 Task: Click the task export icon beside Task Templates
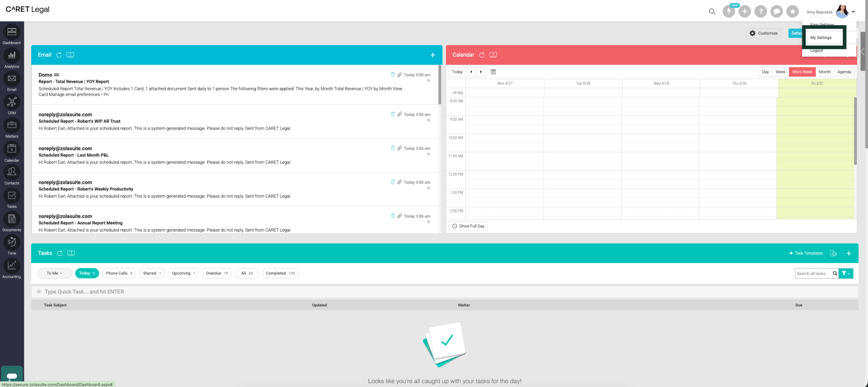pyautogui.click(x=833, y=253)
